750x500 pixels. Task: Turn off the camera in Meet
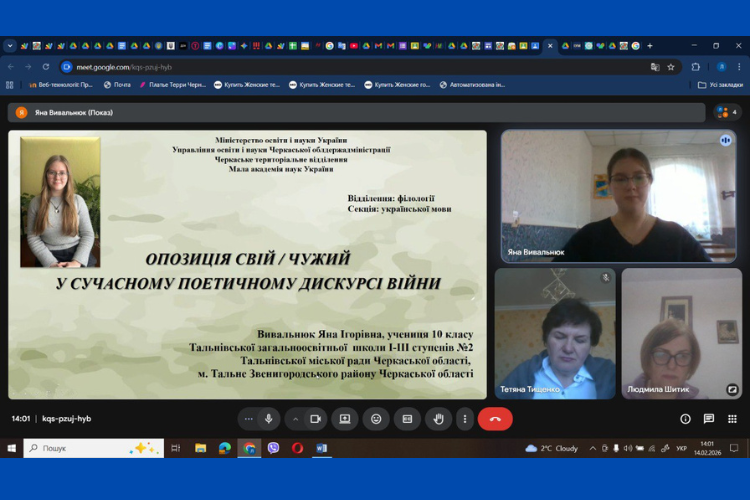[x=316, y=419]
